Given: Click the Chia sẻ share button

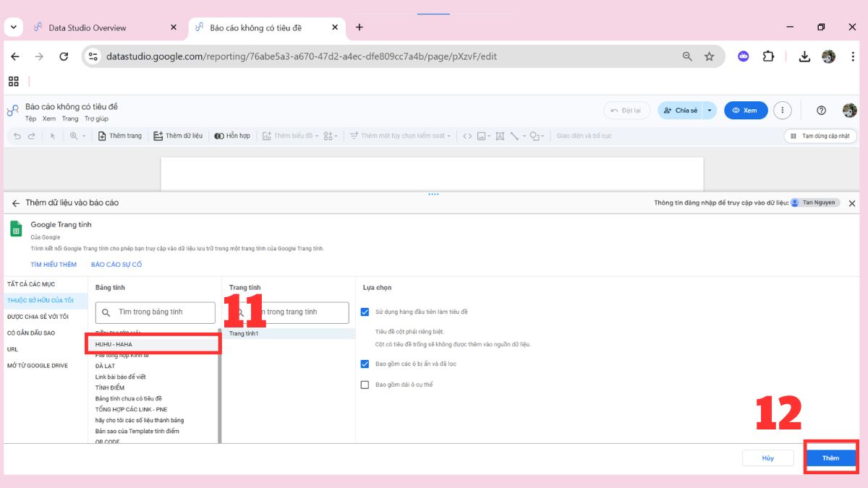Looking at the screenshot, I should coord(680,111).
